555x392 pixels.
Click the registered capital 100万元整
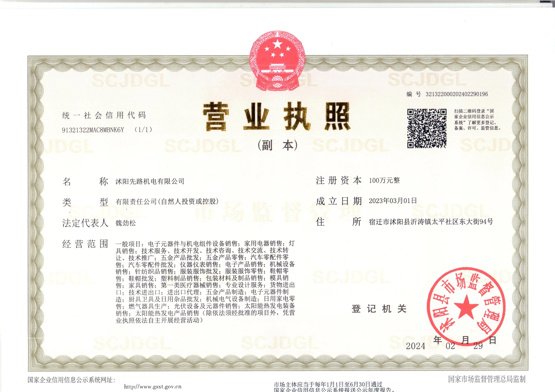384,180
